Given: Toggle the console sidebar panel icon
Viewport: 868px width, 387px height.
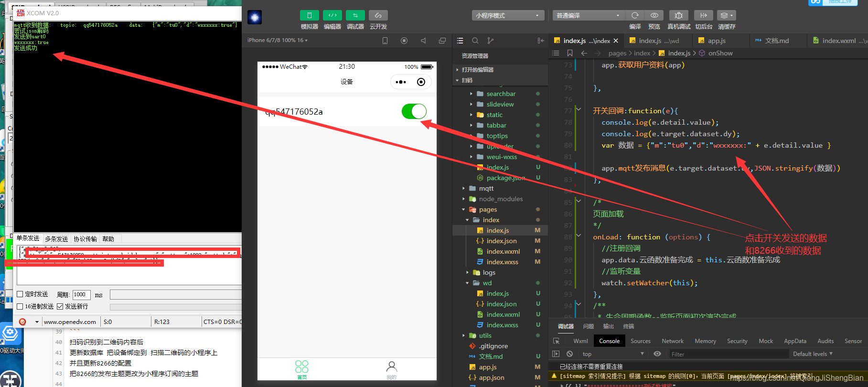Looking at the screenshot, I should (x=556, y=354).
